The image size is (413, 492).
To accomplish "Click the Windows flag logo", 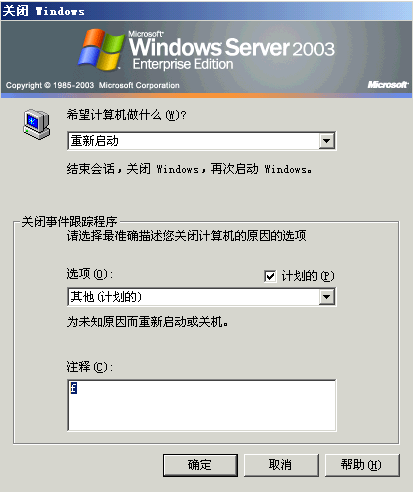I will [x=101, y=50].
